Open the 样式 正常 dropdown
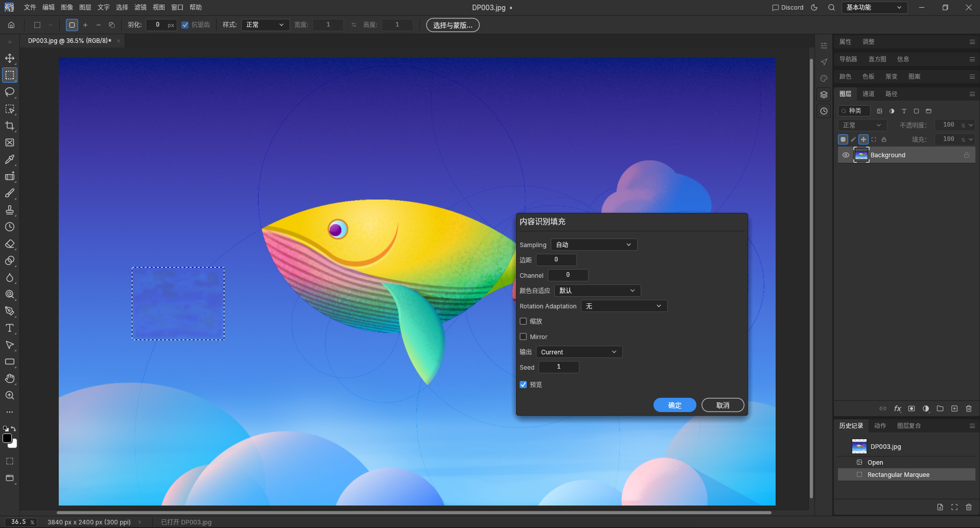This screenshot has width=980, height=528. click(265, 25)
